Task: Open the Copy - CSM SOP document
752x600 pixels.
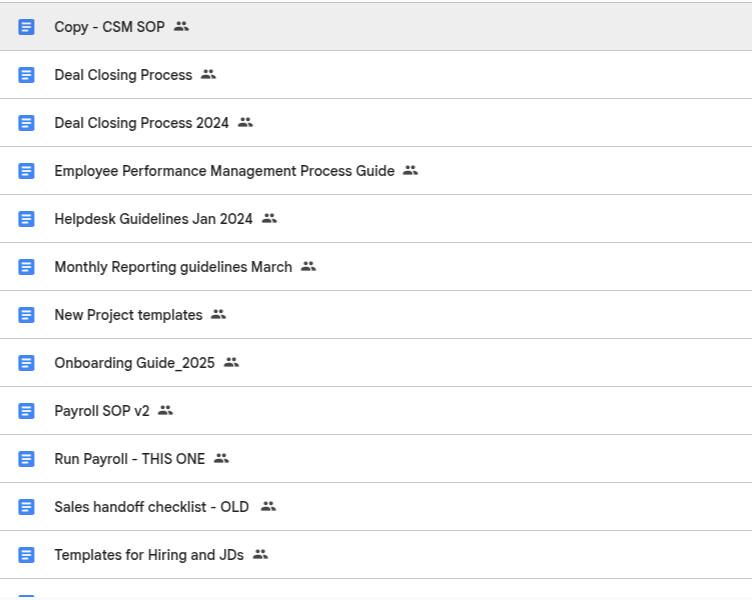Action: pos(109,27)
